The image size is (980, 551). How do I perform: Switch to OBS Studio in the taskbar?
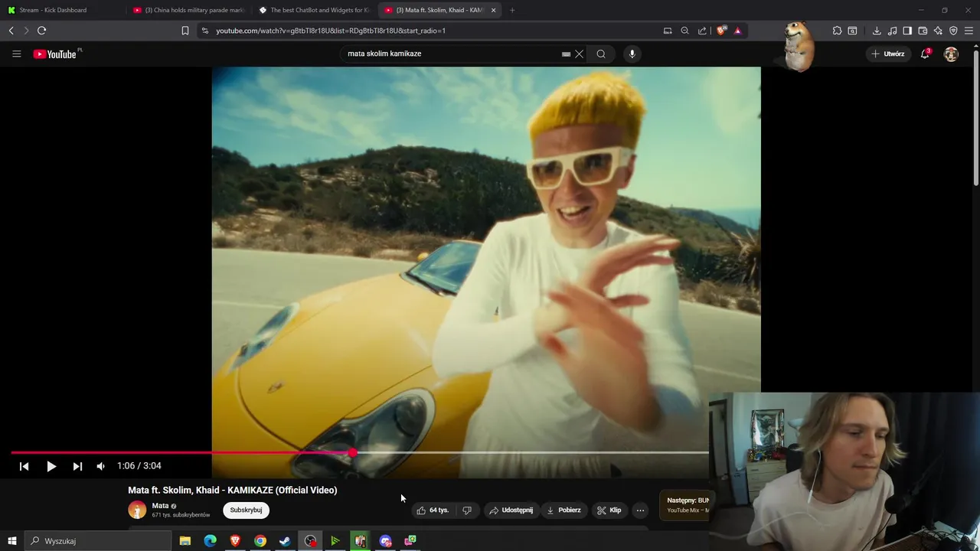(310, 541)
